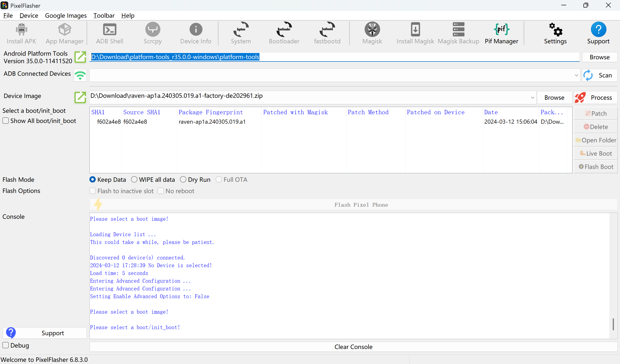Viewport: 620px width, 364px height.
Task: Open the ADB Shell
Action: [x=110, y=33]
